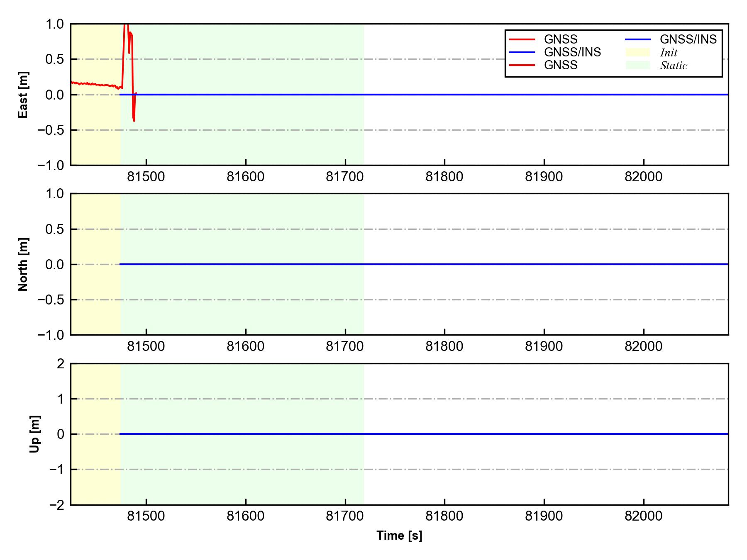Click the North [m] axis label
This screenshot has width=747, height=560.
[x=23, y=264]
